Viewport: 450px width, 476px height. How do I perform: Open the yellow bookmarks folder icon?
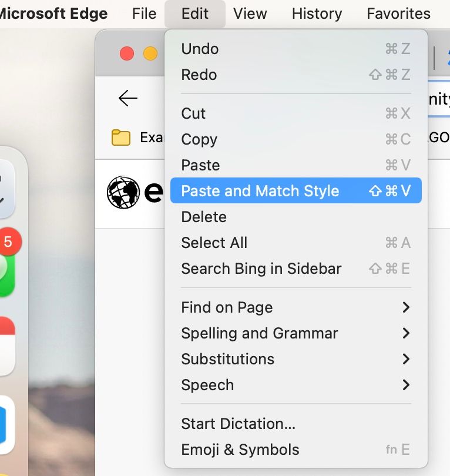point(121,138)
